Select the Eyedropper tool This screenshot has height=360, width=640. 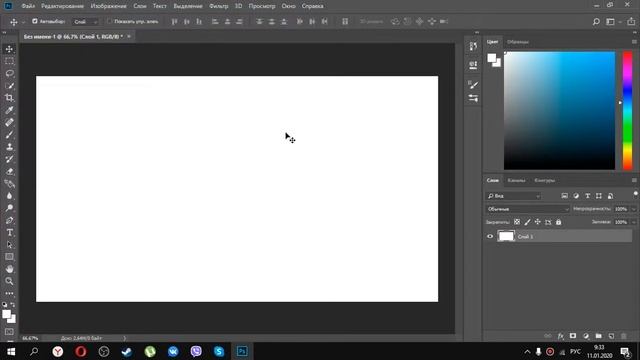9,110
